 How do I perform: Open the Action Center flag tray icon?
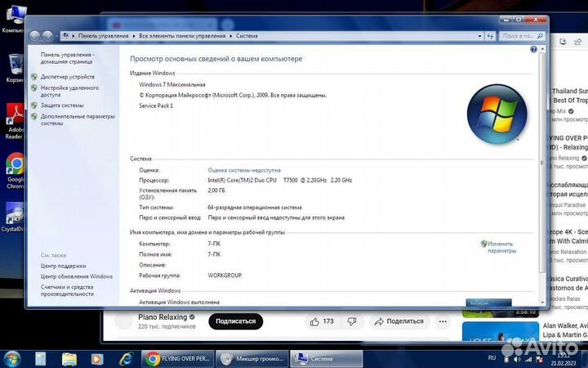point(539,359)
